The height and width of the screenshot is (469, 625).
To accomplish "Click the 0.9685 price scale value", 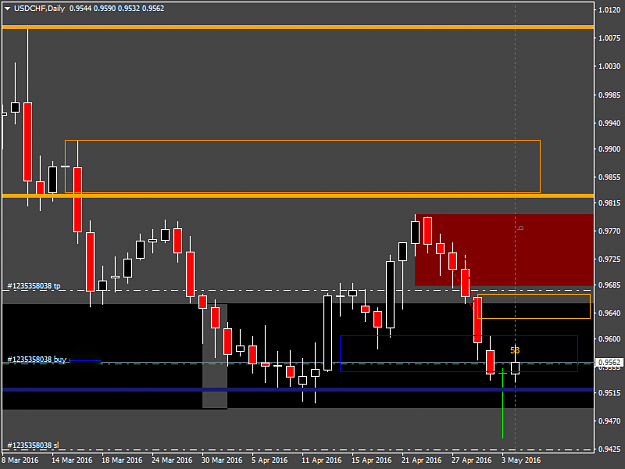I will 609,285.
